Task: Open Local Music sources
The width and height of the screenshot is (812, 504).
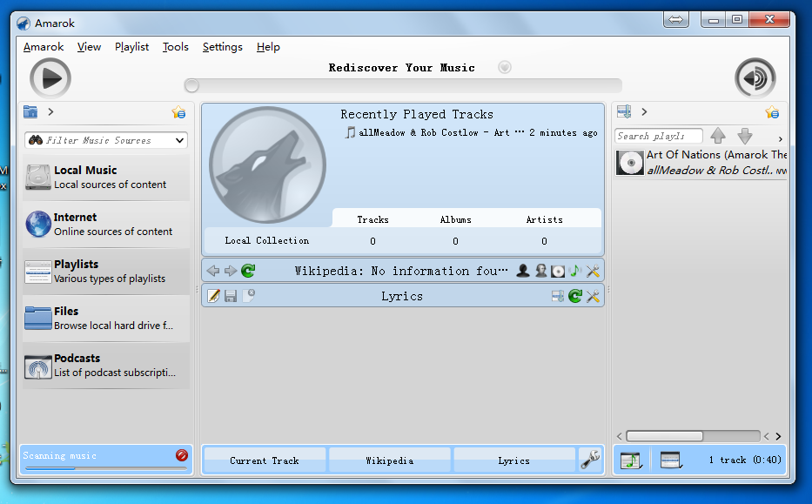Action: click(x=106, y=178)
